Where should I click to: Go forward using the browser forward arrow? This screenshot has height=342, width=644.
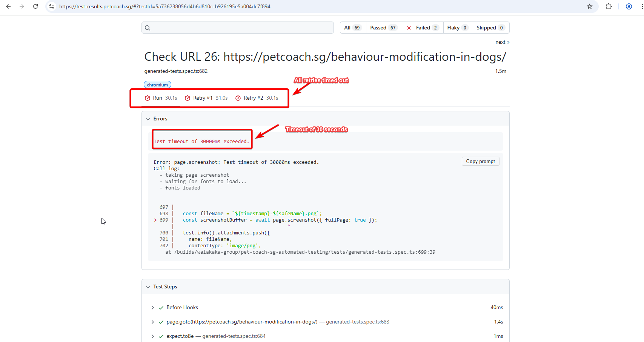22,6
